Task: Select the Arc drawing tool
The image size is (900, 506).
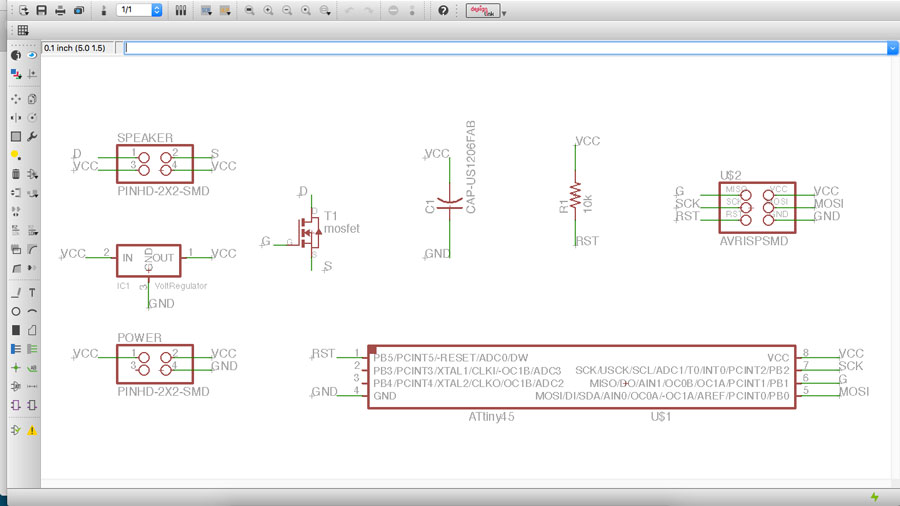Action: tap(32, 312)
